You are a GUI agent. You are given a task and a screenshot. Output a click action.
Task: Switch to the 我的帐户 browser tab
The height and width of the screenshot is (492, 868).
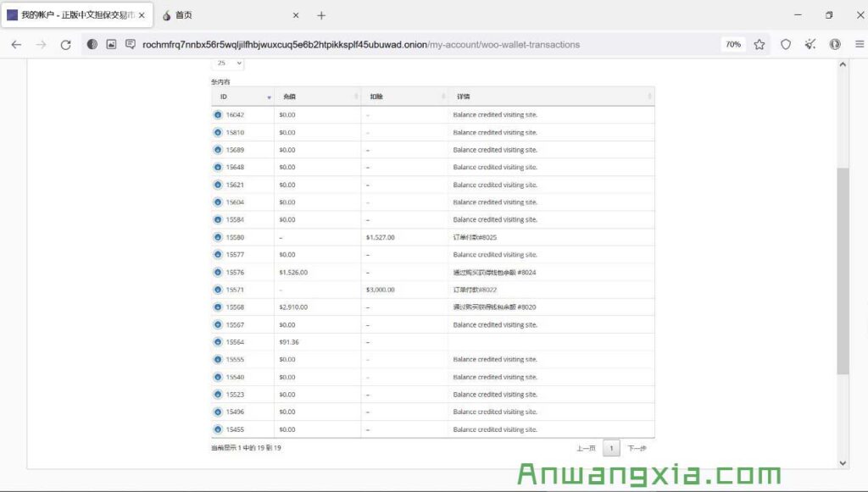pos(75,15)
